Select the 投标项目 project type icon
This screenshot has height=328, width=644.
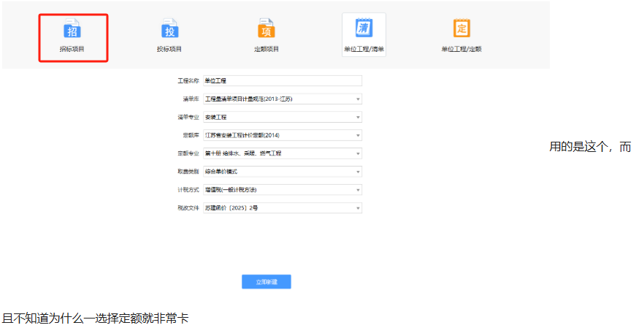coord(169,28)
